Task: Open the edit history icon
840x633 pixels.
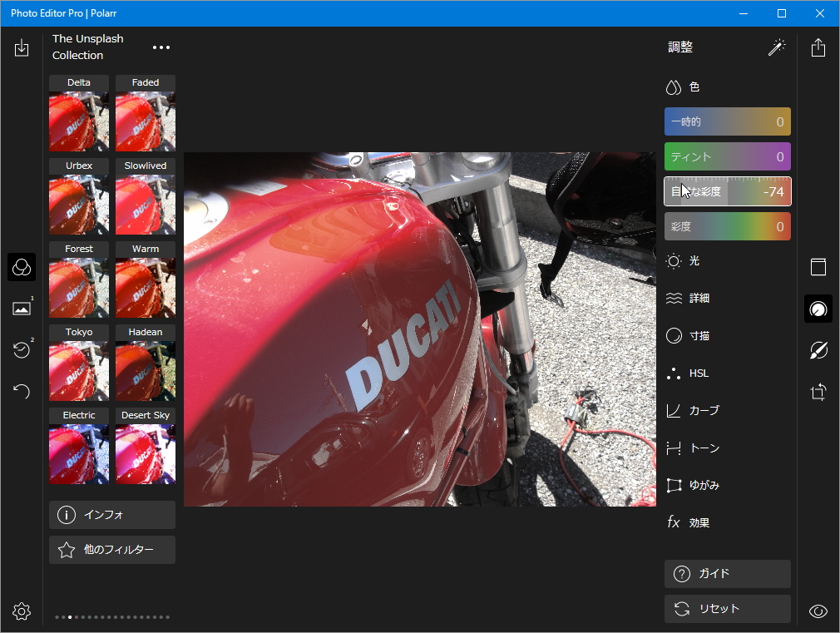Action: [x=22, y=350]
